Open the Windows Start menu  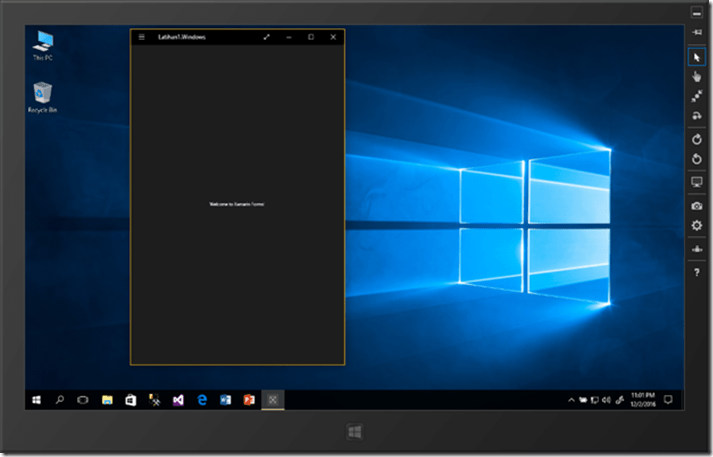[37, 400]
